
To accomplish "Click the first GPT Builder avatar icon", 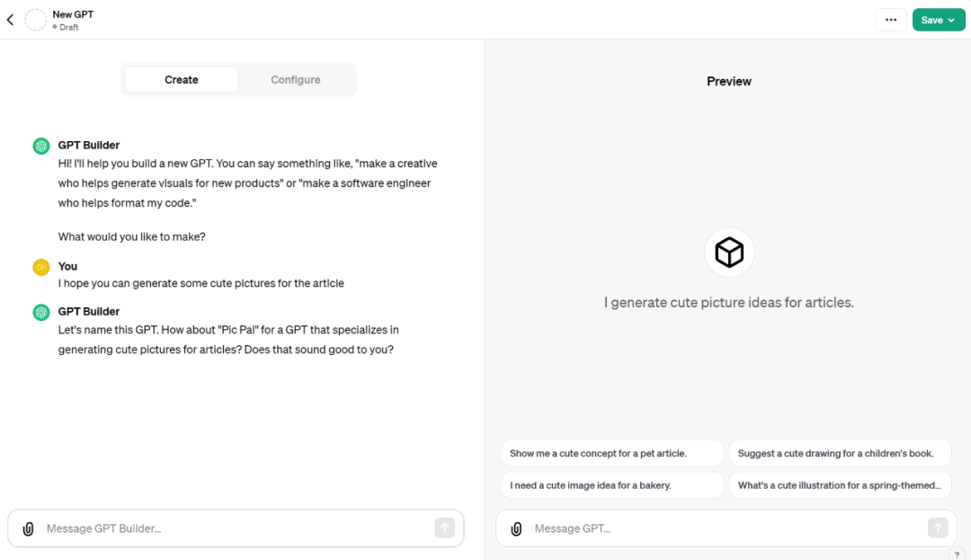I will [x=40, y=146].
